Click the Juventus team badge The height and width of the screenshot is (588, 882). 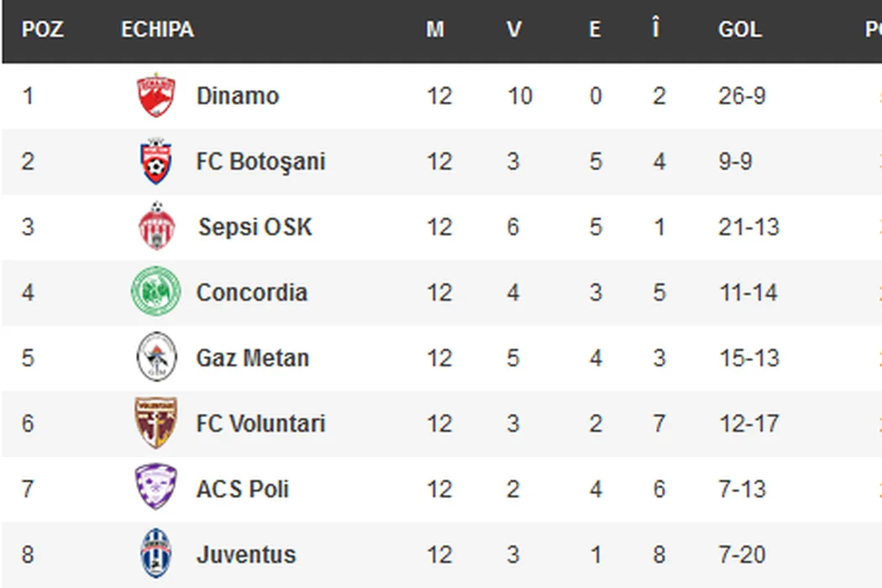coord(155,554)
